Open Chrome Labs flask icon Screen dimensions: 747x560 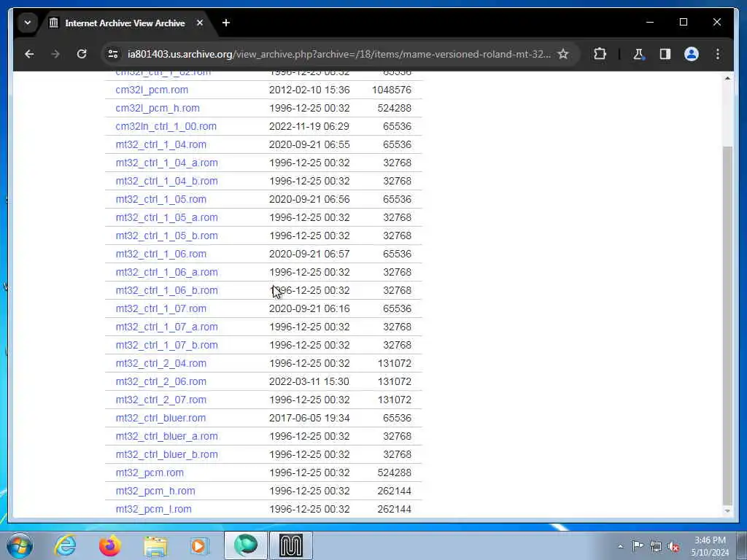(638, 54)
